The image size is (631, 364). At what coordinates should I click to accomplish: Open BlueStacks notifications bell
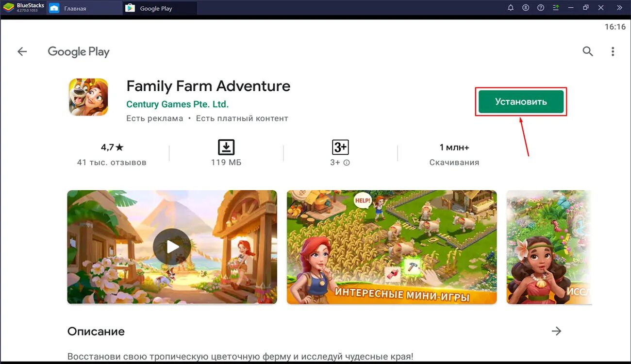511,8
